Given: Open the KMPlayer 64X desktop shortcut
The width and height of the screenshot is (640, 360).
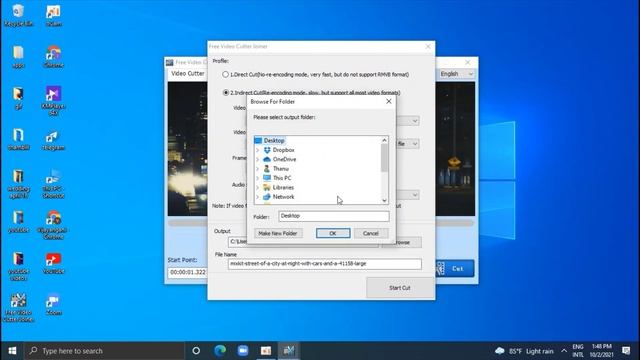Looking at the screenshot, I should click(x=53, y=100).
